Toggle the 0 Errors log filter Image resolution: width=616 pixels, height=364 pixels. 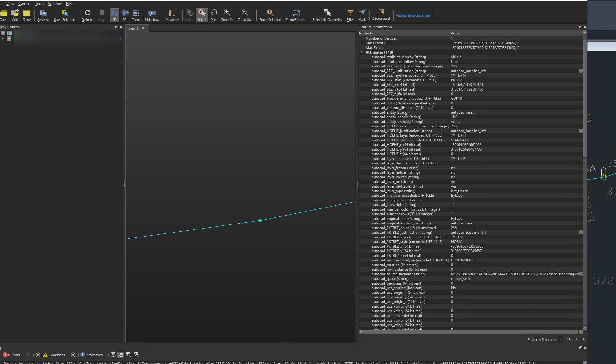pos(11,355)
